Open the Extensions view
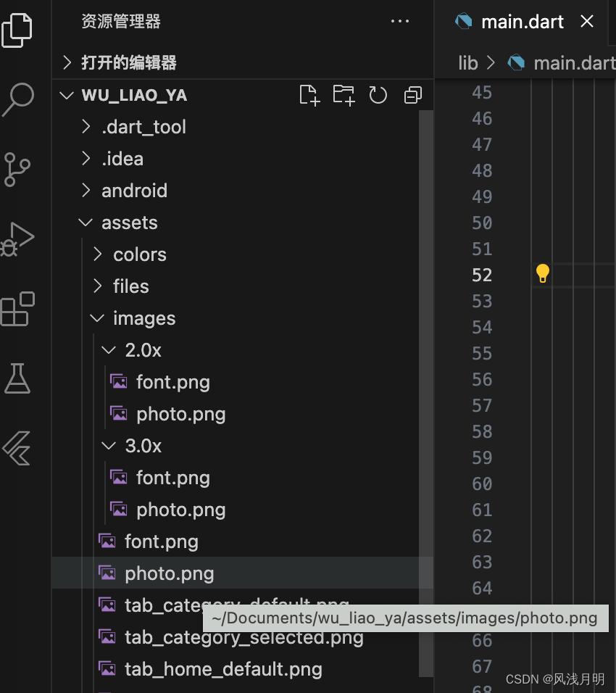Image resolution: width=616 pixels, height=693 pixels. click(17, 309)
